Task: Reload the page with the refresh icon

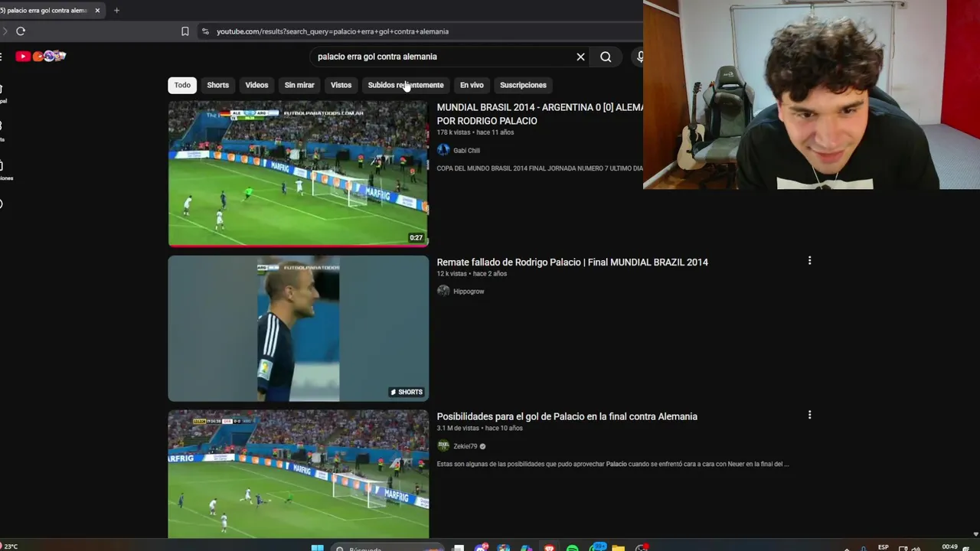Action: [21, 31]
